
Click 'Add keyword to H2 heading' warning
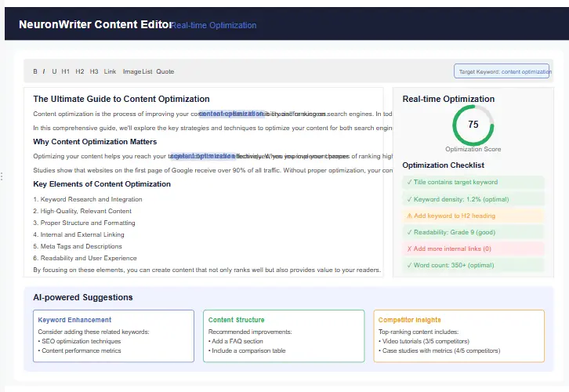pos(473,216)
